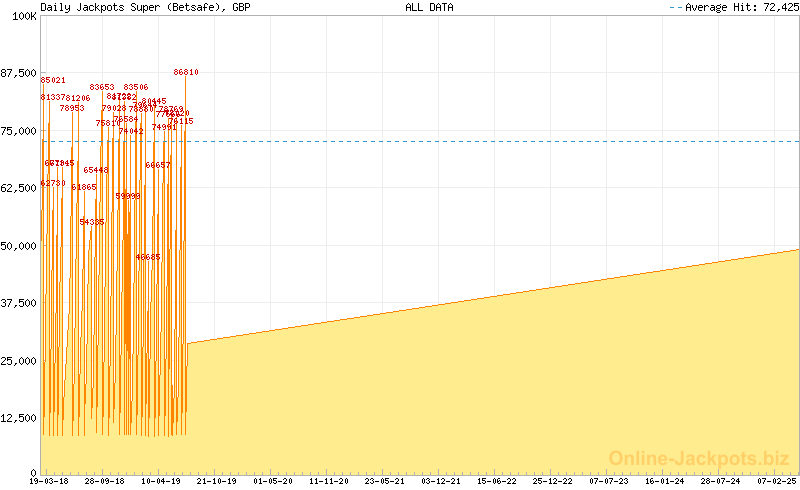Image resolution: width=800 pixels, height=490 pixels.
Task: Click the 46685 low value label
Action: 148,257
